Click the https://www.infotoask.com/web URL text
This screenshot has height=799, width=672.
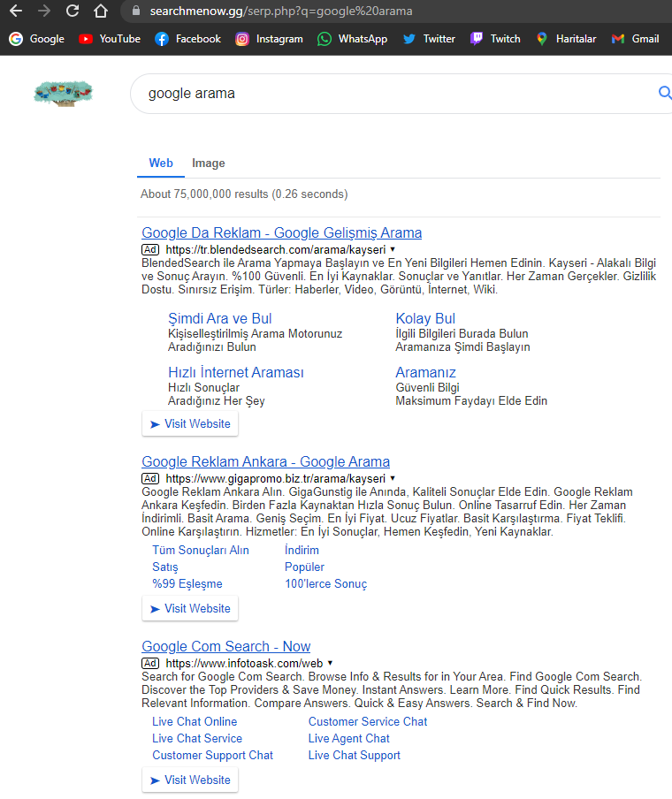pyautogui.click(x=244, y=663)
